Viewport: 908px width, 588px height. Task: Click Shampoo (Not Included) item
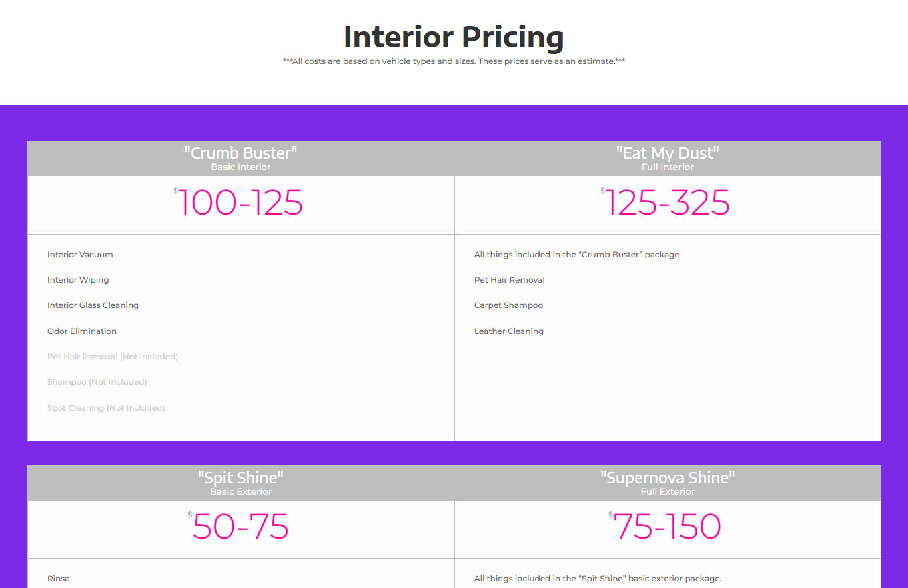pyautogui.click(x=97, y=382)
